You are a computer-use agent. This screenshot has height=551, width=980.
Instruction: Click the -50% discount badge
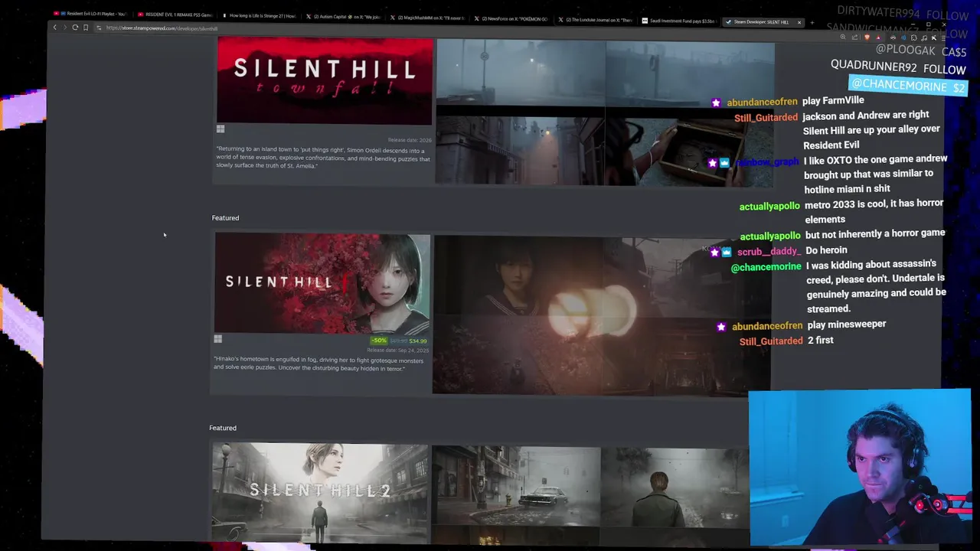click(379, 341)
